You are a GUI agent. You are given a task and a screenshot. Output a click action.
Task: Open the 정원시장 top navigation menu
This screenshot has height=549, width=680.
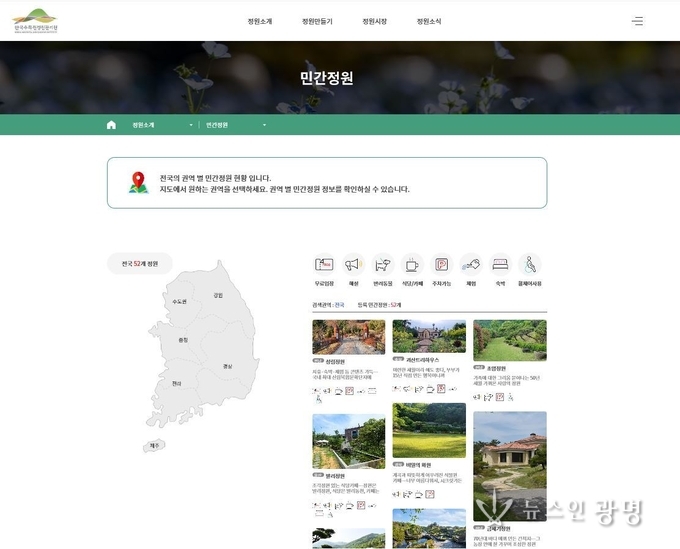(374, 21)
